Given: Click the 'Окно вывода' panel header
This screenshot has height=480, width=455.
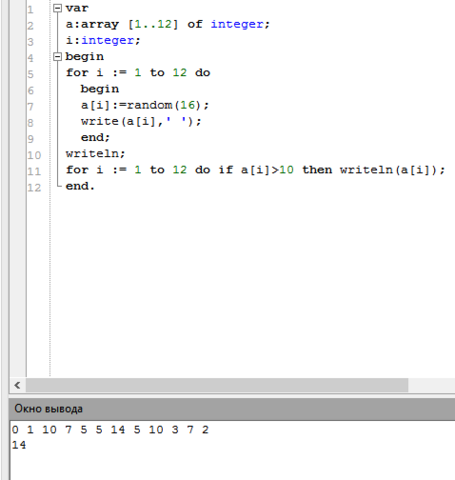Looking at the screenshot, I should coord(232,409).
